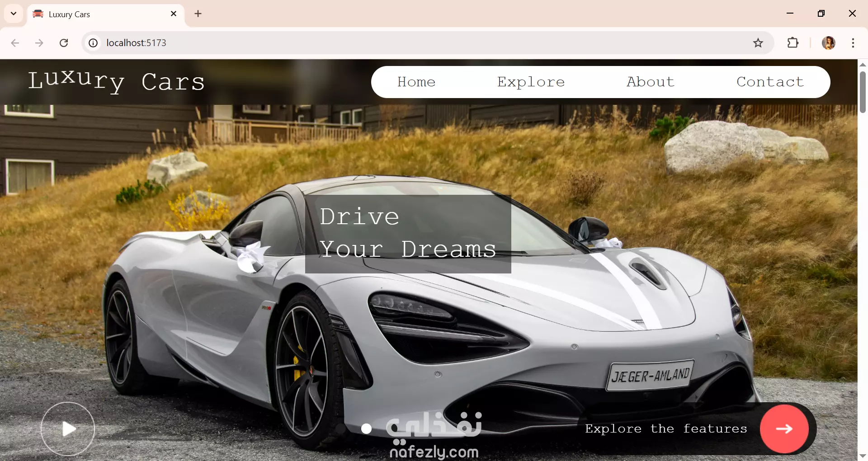This screenshot has width=868, height=461.
Task: Open the Chrome three-dot menu
Action: point(853,43)
